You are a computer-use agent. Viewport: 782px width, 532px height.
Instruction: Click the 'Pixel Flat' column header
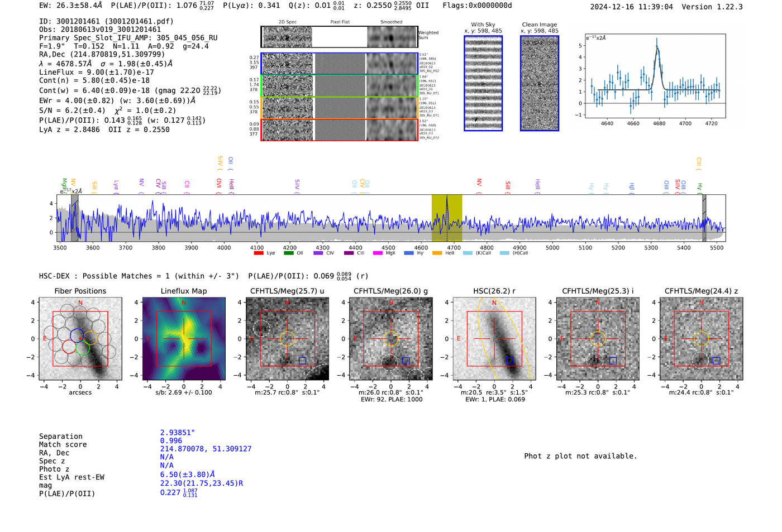pos(340,22)
